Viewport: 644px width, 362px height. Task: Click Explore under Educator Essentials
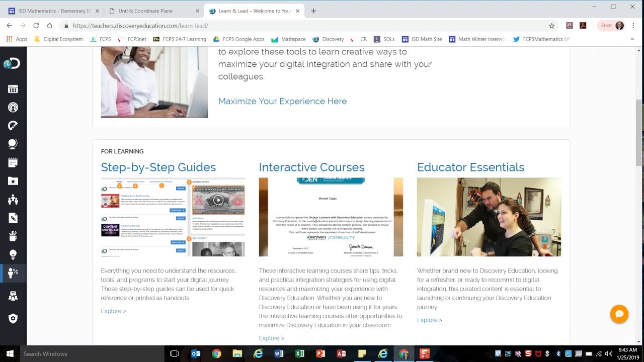[x=429, y=320]
